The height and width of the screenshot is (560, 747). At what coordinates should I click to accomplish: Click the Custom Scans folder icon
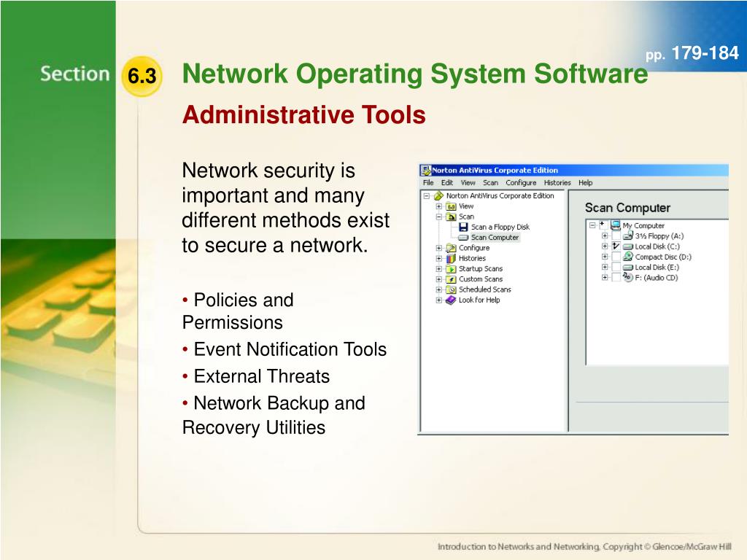pyautogui.click(x=451, y=279)
